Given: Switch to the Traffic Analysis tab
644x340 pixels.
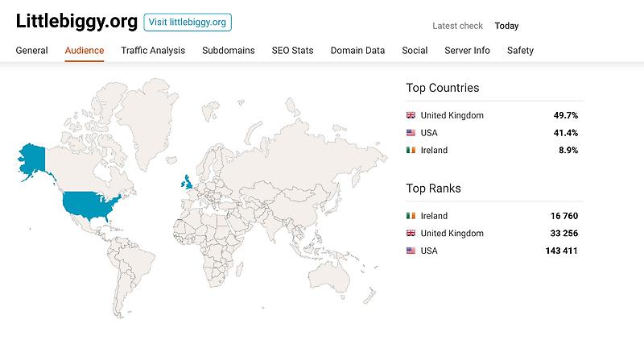Looking at the screenshot, I should (153, 50).
